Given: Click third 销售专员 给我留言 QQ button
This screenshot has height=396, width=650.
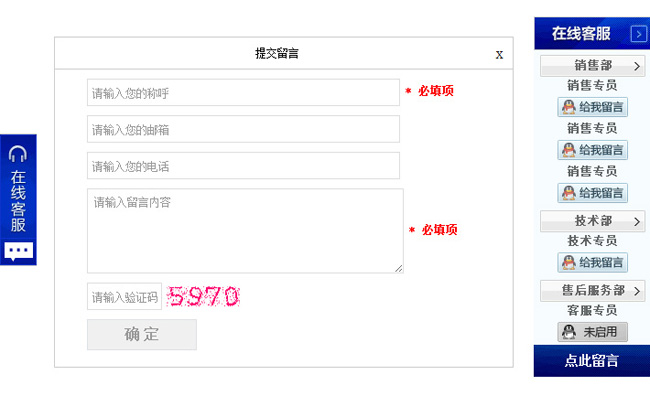Looking at the screenshot, I should pyautogui.click(x=592, y=193).
